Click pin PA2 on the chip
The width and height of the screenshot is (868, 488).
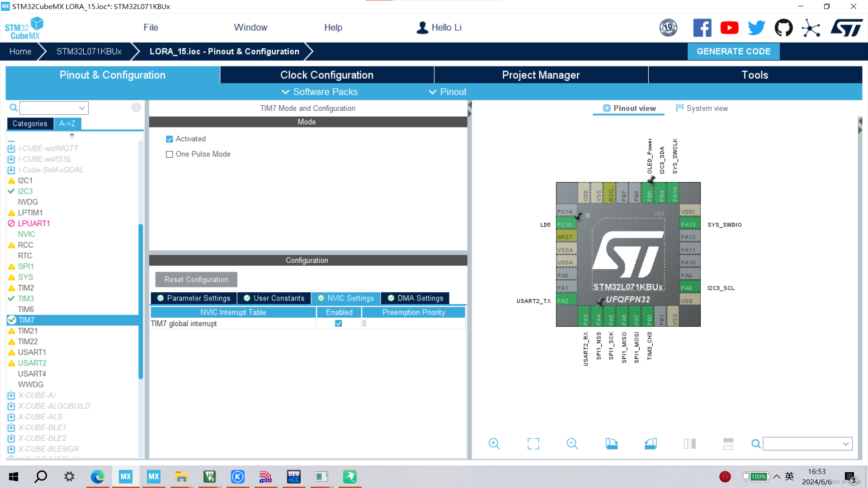point(566,300)
